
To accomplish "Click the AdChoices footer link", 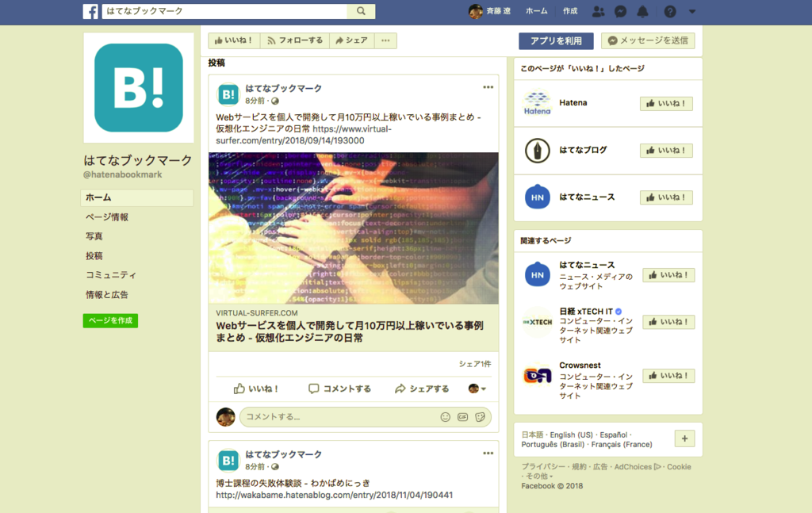I will 638,466.
